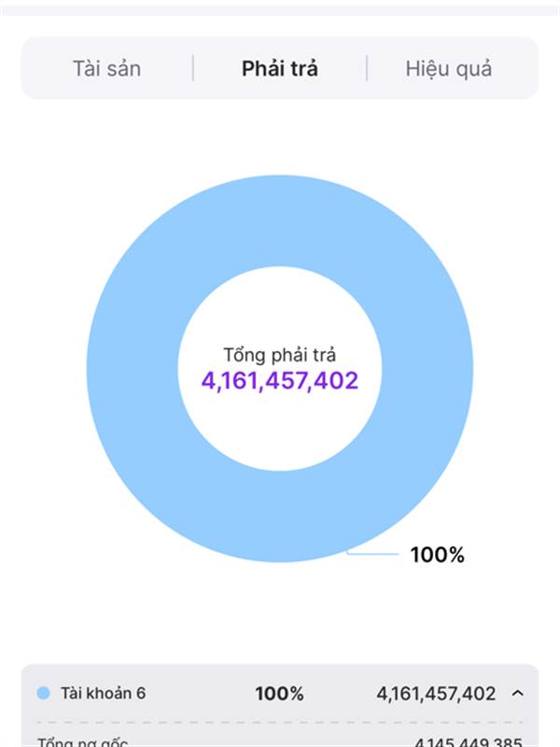The height and width of the screenshot is (747, 560).
Task: Tap the 4,145,449,385 principal debt amount
Action: pyautogui.click(x=469, y=741)
